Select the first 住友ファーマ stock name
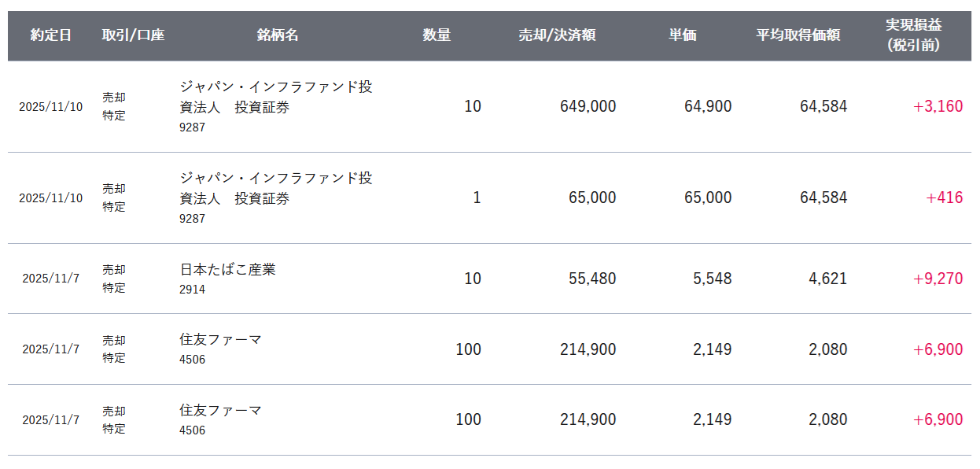Screen dimensions: 980x469 [x=220, y=340]
